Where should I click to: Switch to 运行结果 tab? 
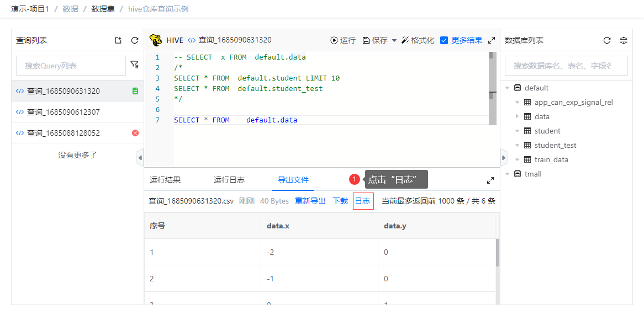click(165, 180)
